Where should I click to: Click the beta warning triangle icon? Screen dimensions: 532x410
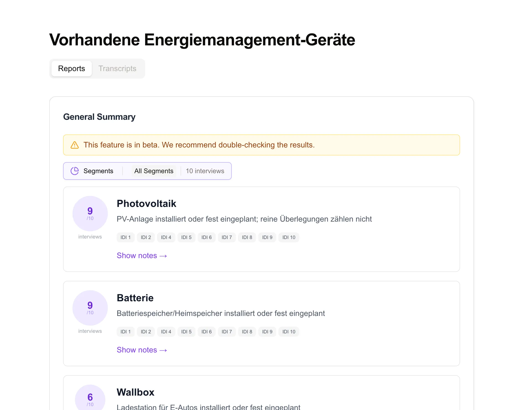pos(75,145)
